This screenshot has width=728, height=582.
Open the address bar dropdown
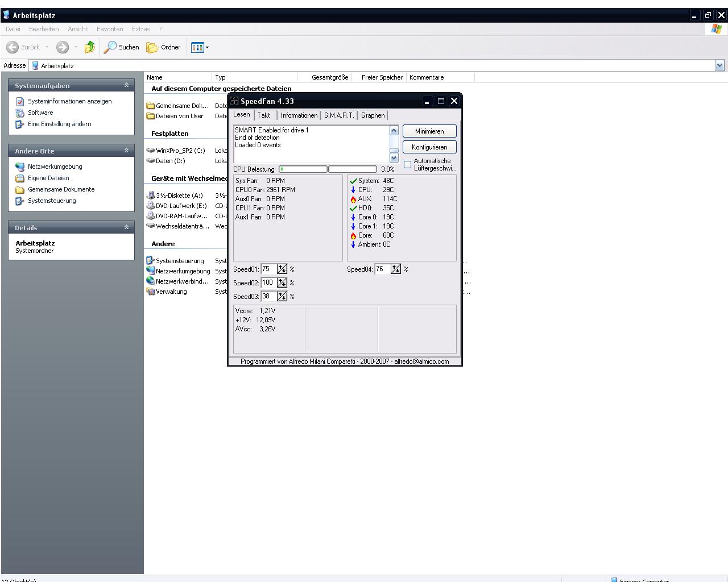[x=719, y=65]
